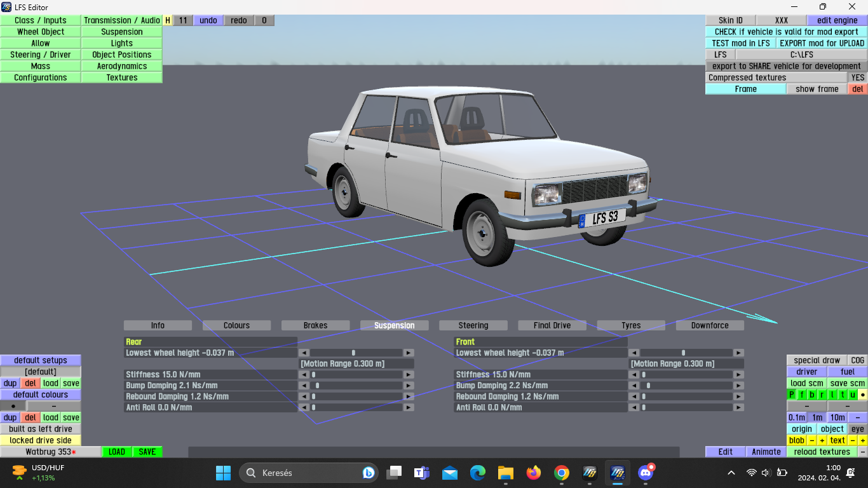
Task: Open the Mail app in taskbar
Action: click(x=450, y=473)
